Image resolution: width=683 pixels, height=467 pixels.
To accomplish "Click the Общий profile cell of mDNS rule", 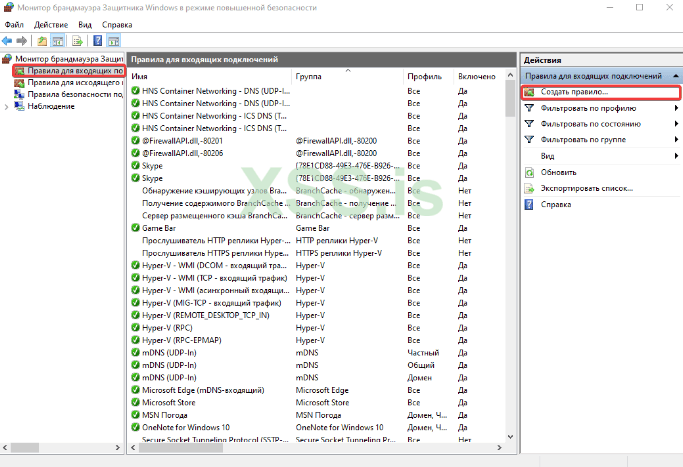I will point(421,365).
